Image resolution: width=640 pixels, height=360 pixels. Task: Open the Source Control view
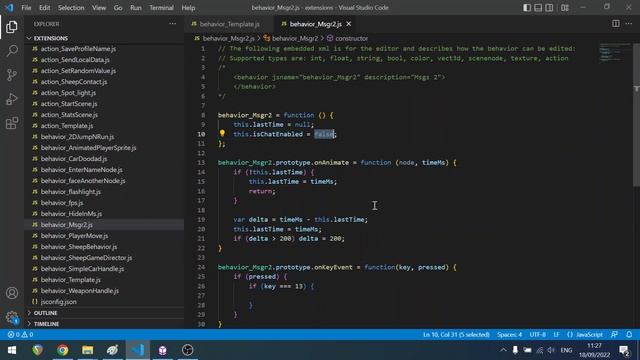[x=12, y=75]
